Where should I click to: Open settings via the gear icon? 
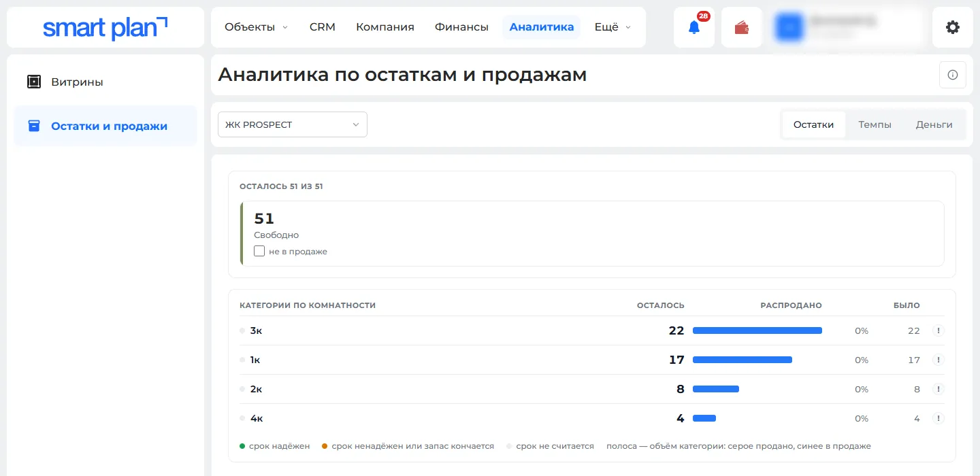[953, 27]
